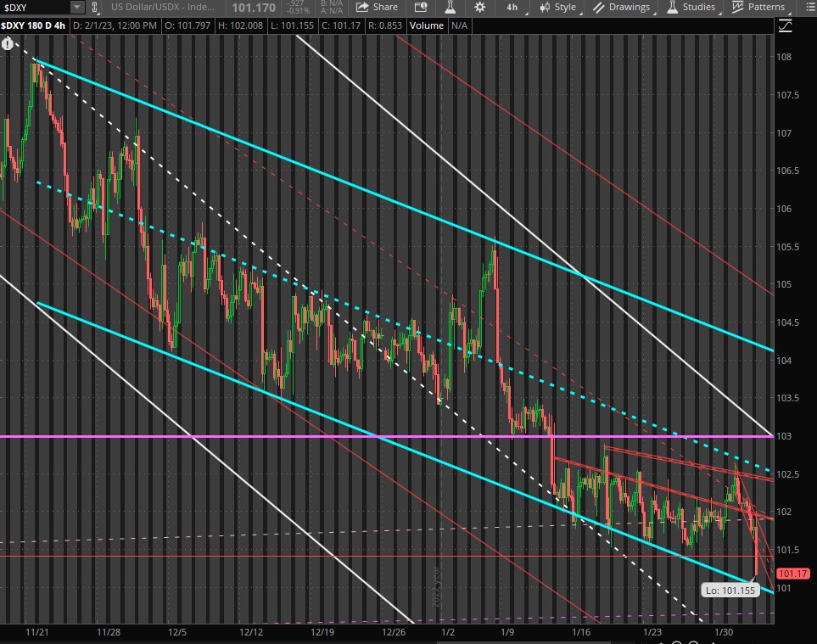Click the $DXY symbol input field
Screen dimensions: 817x644
(34, 7)
